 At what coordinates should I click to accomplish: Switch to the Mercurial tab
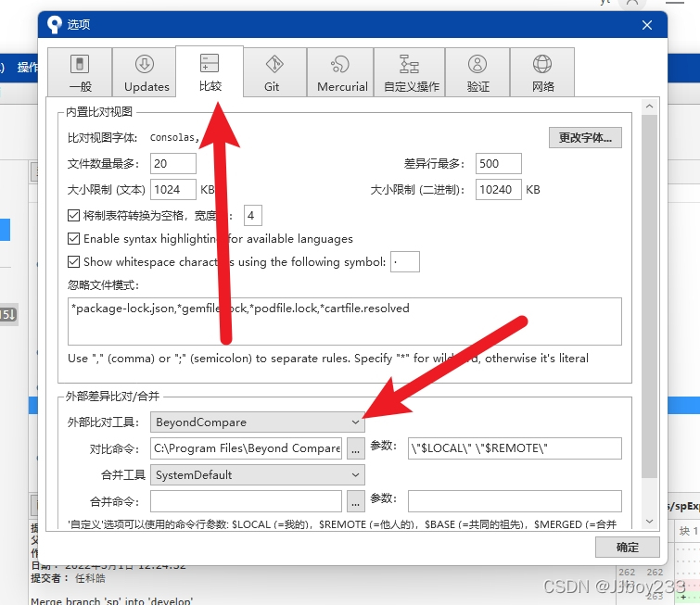340,72
